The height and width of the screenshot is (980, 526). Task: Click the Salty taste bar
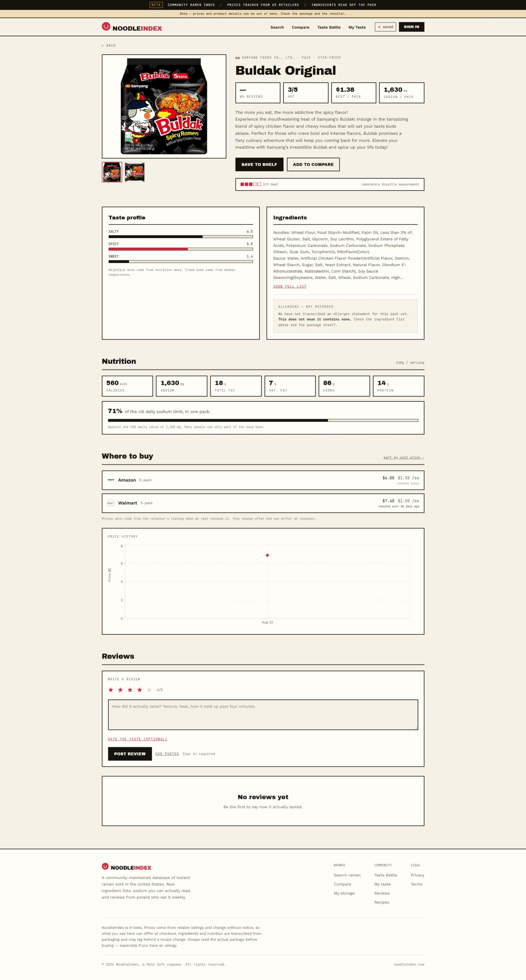(181, 237)
